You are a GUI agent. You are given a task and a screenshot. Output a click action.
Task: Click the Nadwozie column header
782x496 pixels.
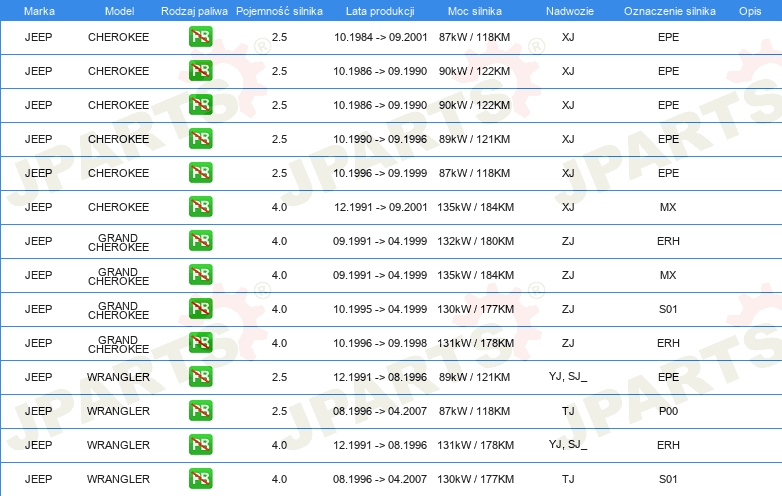(x=570, y=11)
